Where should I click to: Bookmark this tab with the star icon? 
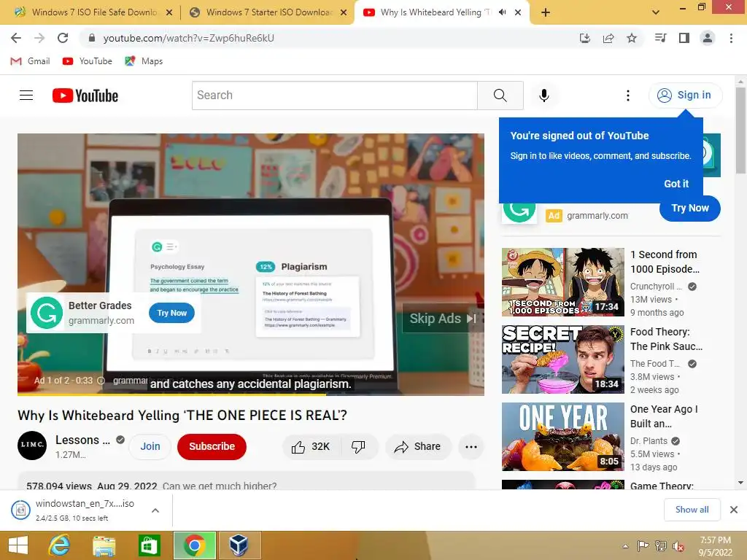[x=632, y=38]
